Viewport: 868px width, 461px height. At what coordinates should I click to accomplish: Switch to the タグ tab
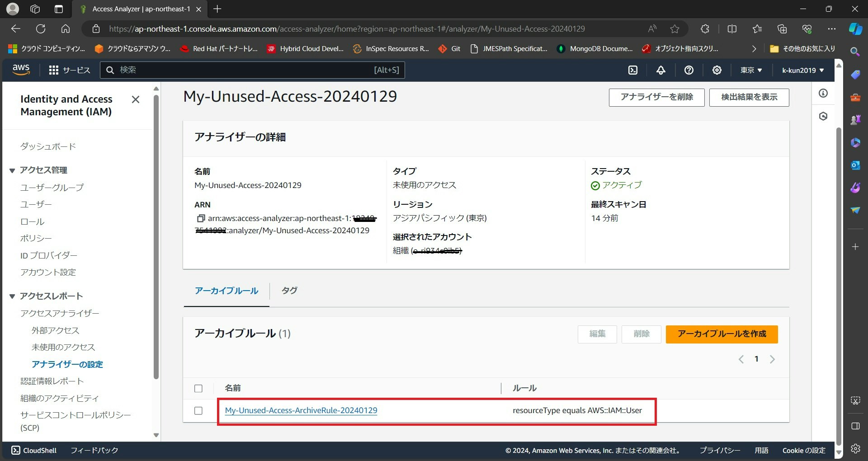(x=289, y=291)
